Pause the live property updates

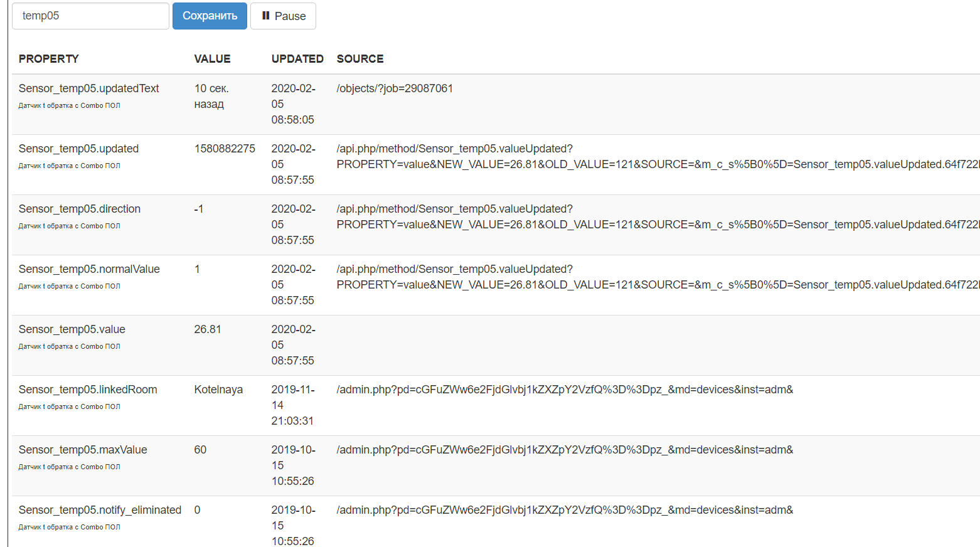click(283, 16)
